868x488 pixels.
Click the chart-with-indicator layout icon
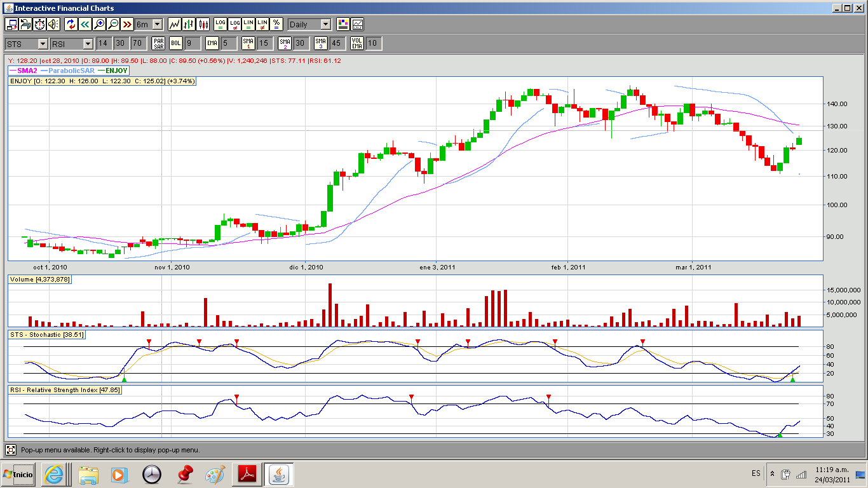click(358, 24)
